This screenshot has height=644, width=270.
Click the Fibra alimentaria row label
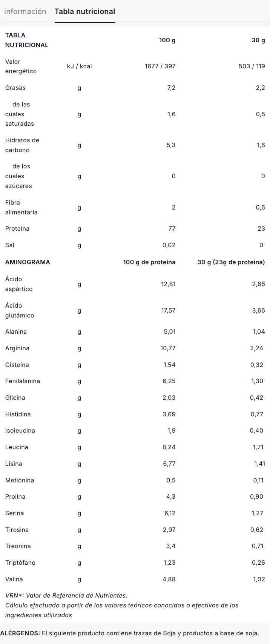[x=21, y=207]
